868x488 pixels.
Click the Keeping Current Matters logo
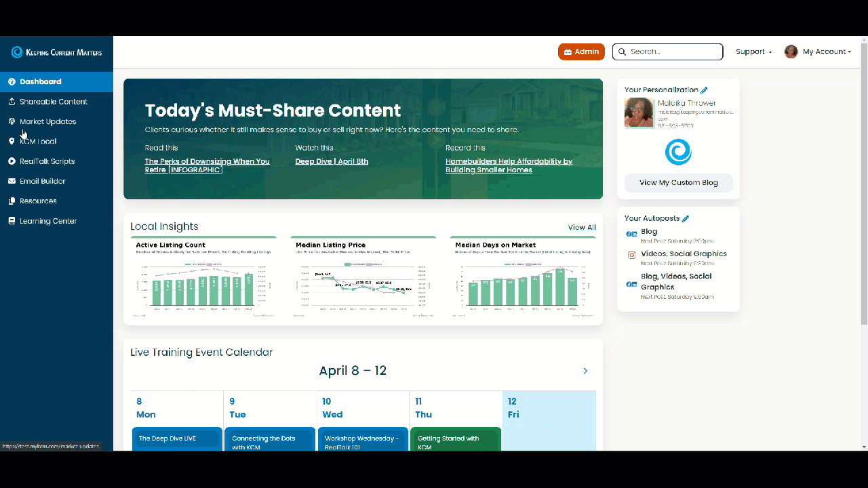point(56,52)
